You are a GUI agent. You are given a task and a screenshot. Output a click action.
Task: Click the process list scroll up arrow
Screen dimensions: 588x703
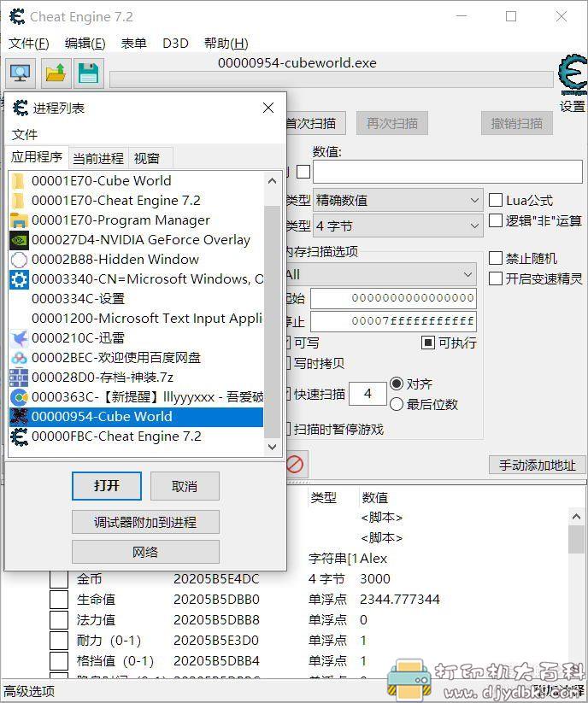[272, 181]
